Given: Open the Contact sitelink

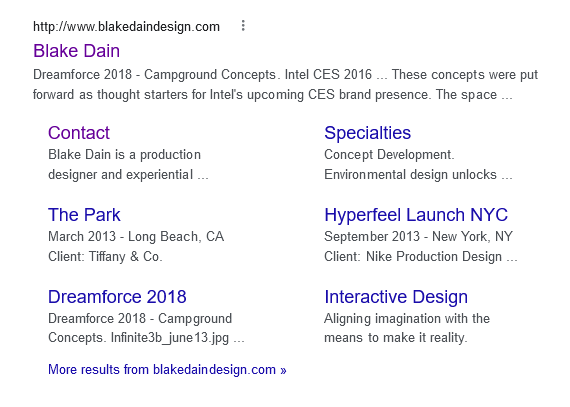Looking at the screenshot, I should [79, 133].
